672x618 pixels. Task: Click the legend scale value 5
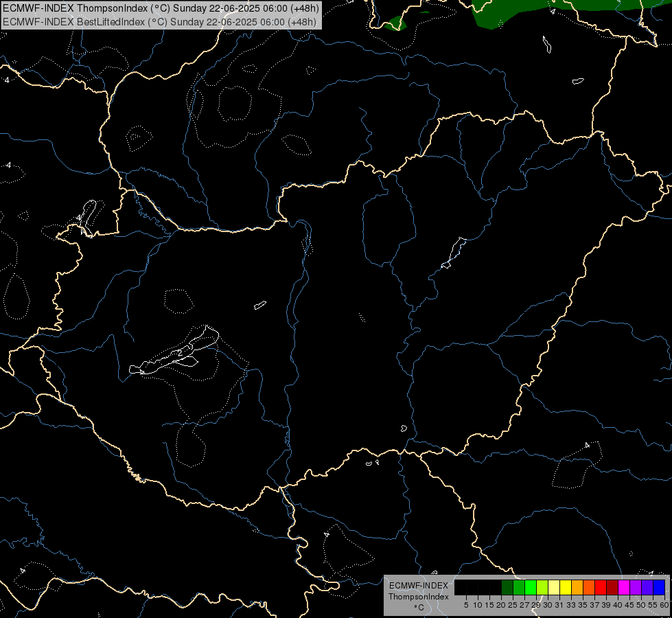466,605
